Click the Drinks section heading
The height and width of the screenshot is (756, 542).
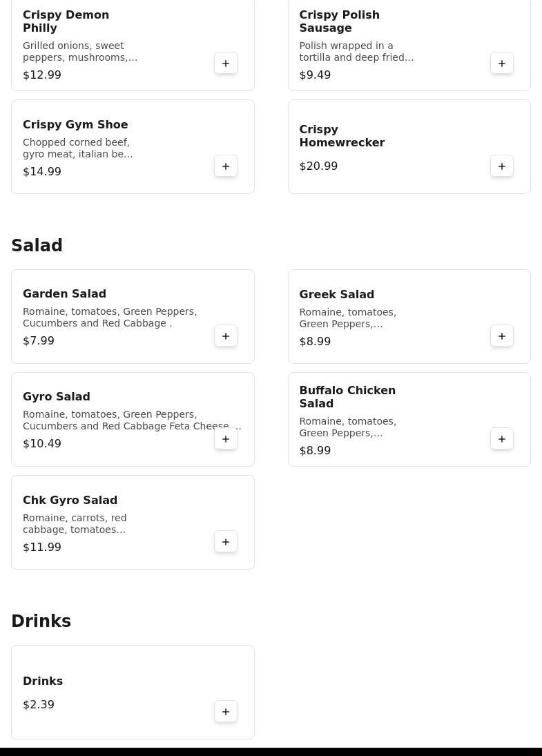coord(41,621)
